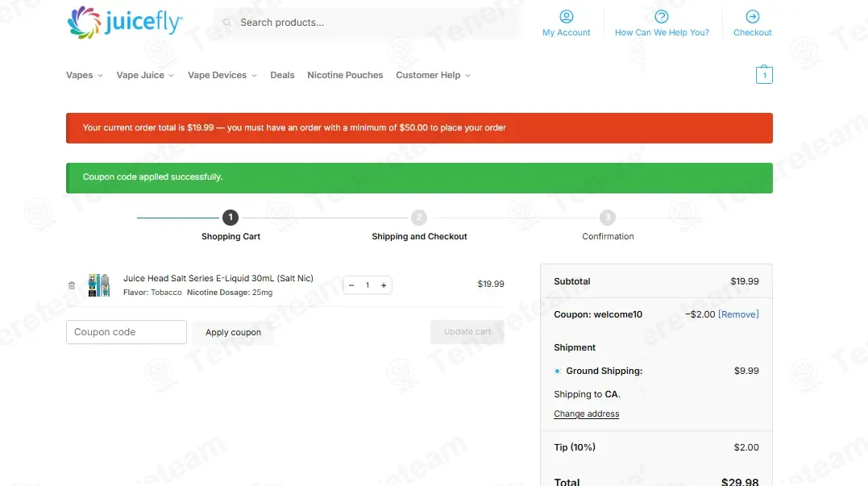This screenshot has height=486, width=868.
Task: Open My Account user icon
Action: 567,17
